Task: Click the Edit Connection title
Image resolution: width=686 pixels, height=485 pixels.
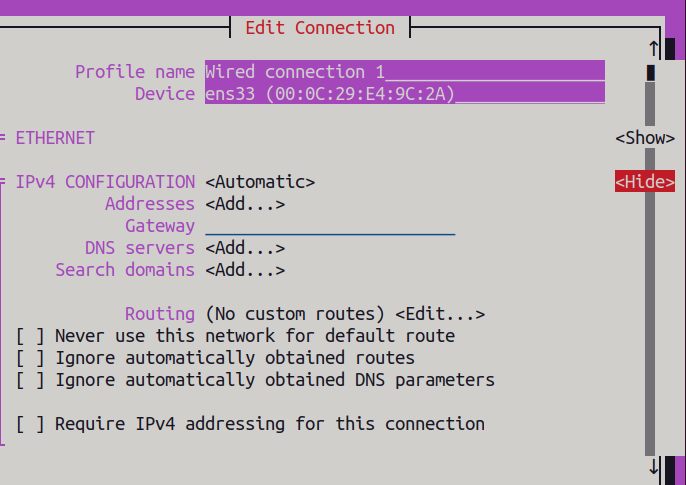Action: 320,28
